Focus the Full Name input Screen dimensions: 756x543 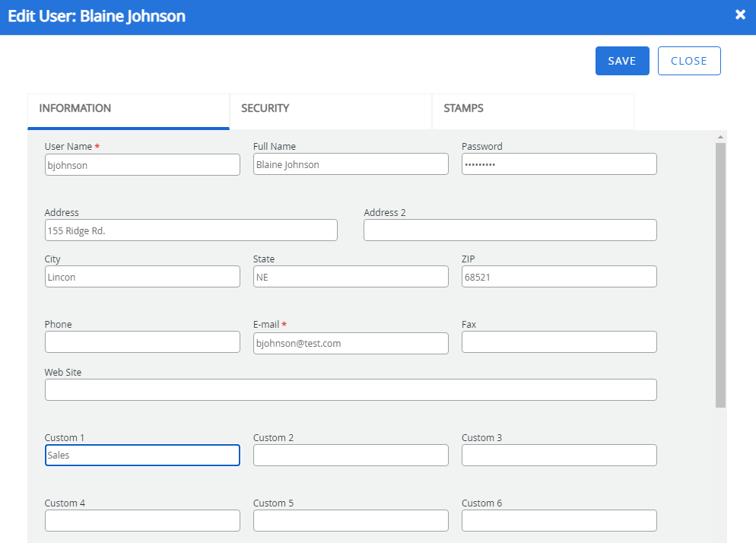click(x=351, y=164)
